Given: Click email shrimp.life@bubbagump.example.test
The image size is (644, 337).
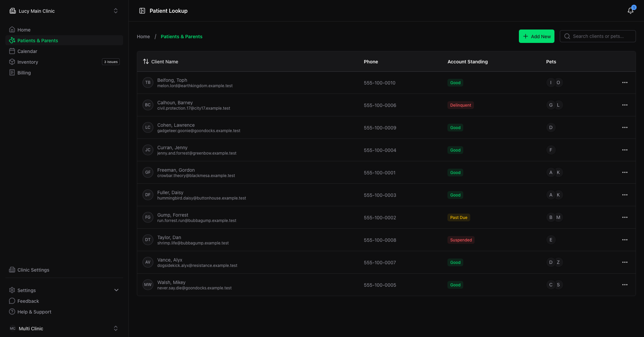Looking at the screenshot, I should 193,243.
